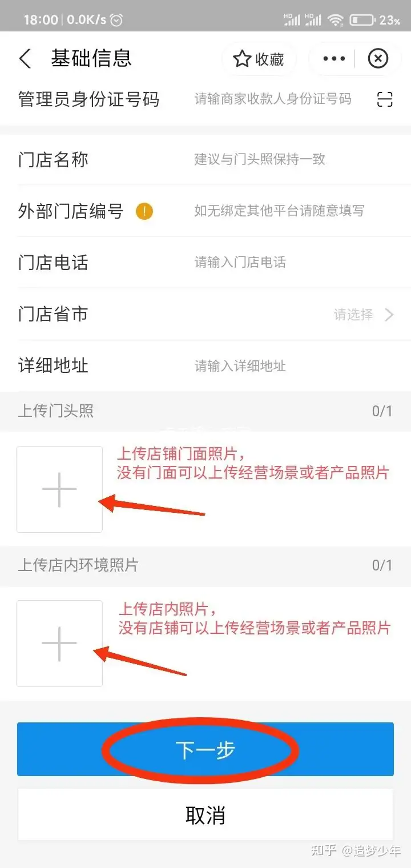
Task: Click the 取消 button
Action: coord(205,815)
